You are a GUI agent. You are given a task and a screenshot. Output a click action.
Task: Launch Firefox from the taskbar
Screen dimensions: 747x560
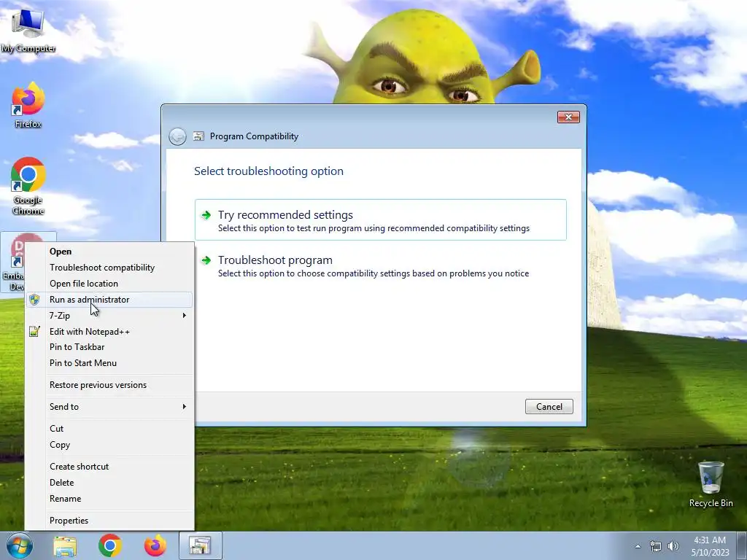click(155, 545)
